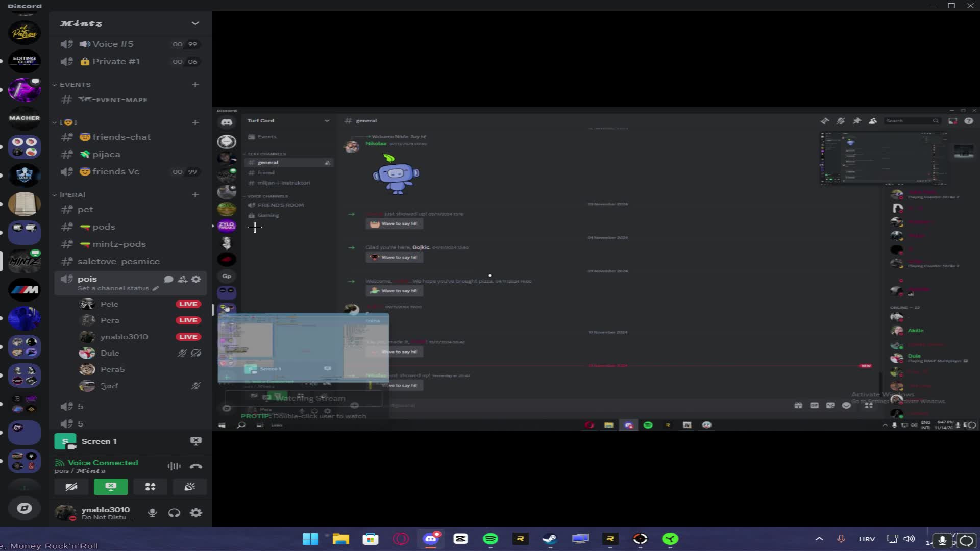Switch to the MACHER server

24,118
